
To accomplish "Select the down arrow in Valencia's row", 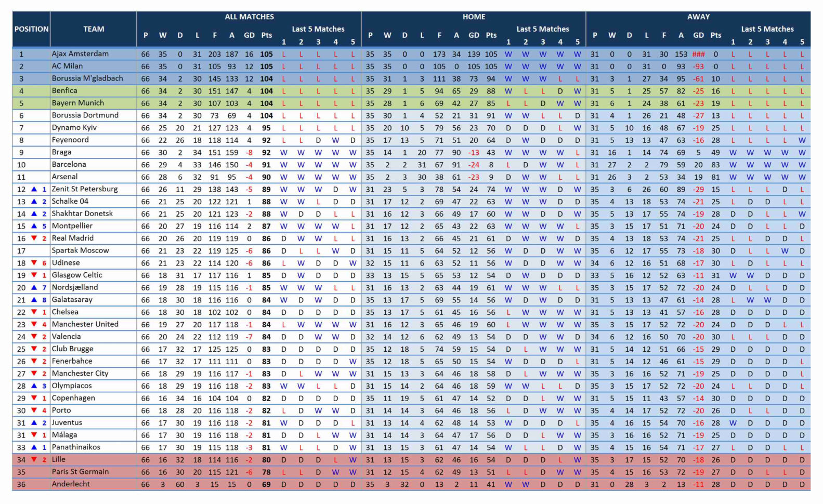I will [34, 337].
